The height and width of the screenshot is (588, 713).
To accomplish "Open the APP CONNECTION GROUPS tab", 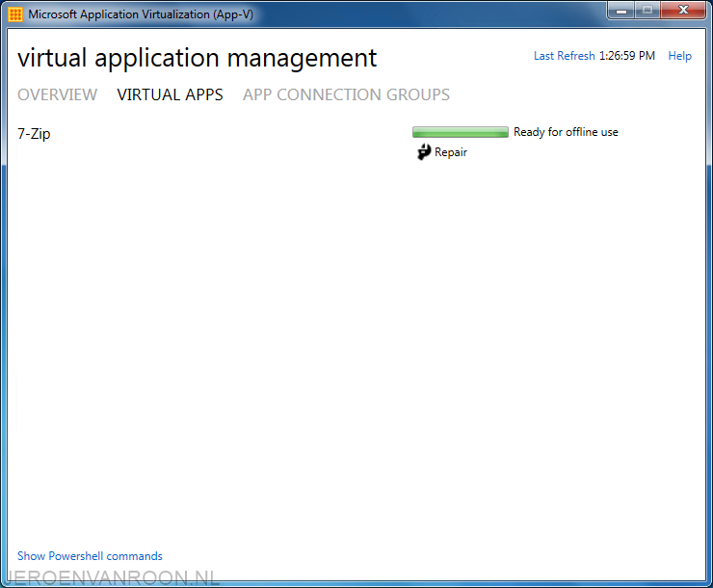I will [x=346, y=94].
